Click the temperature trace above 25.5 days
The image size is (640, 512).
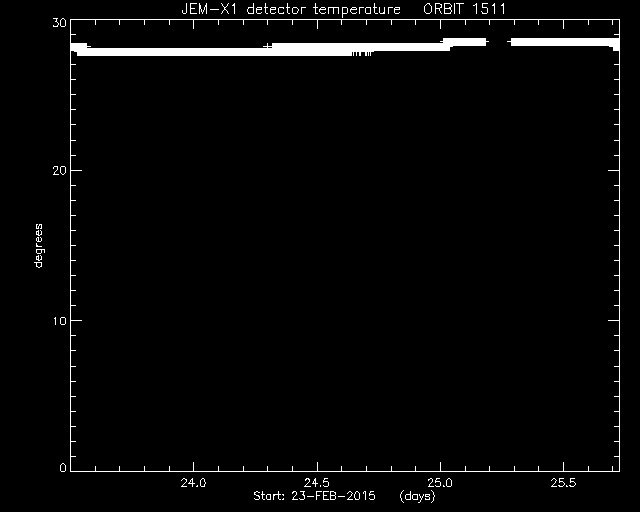click(x=564, y=42)
